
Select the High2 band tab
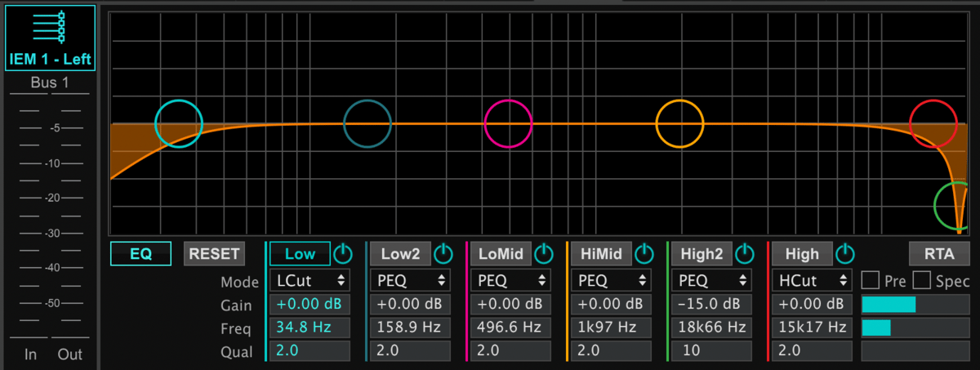(702, 254)
